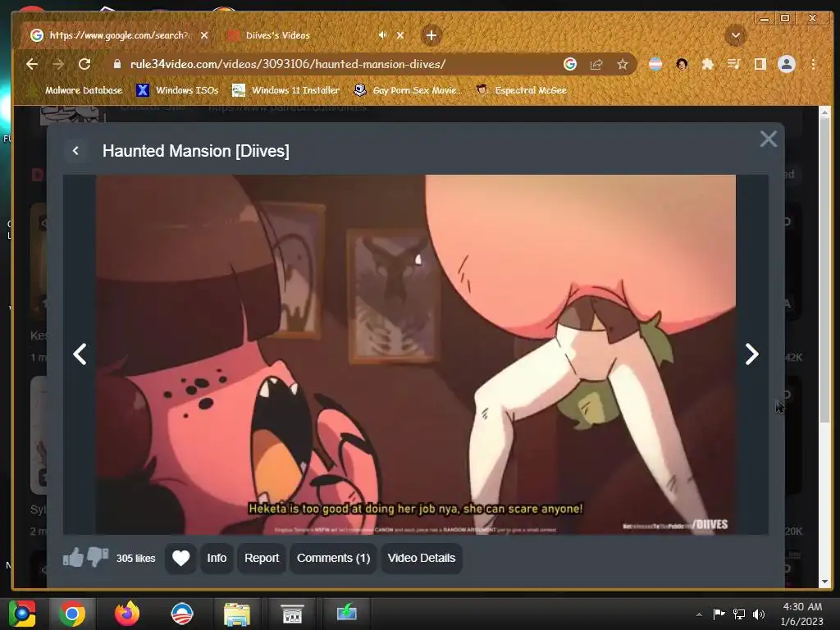
Task: Click the Google icon in the address bar
Action: [x=570, y=64]
